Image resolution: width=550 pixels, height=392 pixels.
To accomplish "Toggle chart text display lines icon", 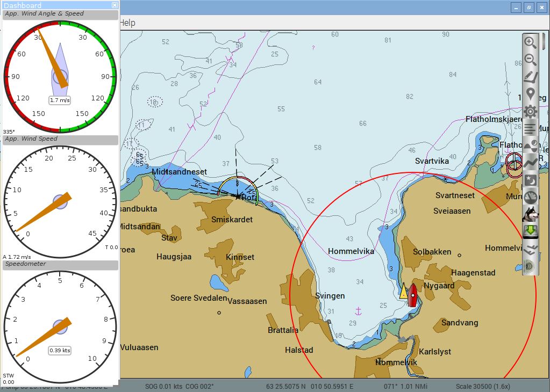I will pyautogui.click(x=530, y=129).
